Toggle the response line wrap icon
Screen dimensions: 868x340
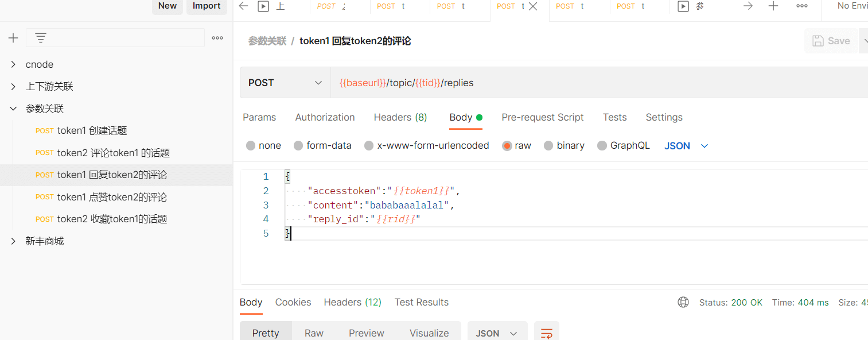click(x=547, y=333)
